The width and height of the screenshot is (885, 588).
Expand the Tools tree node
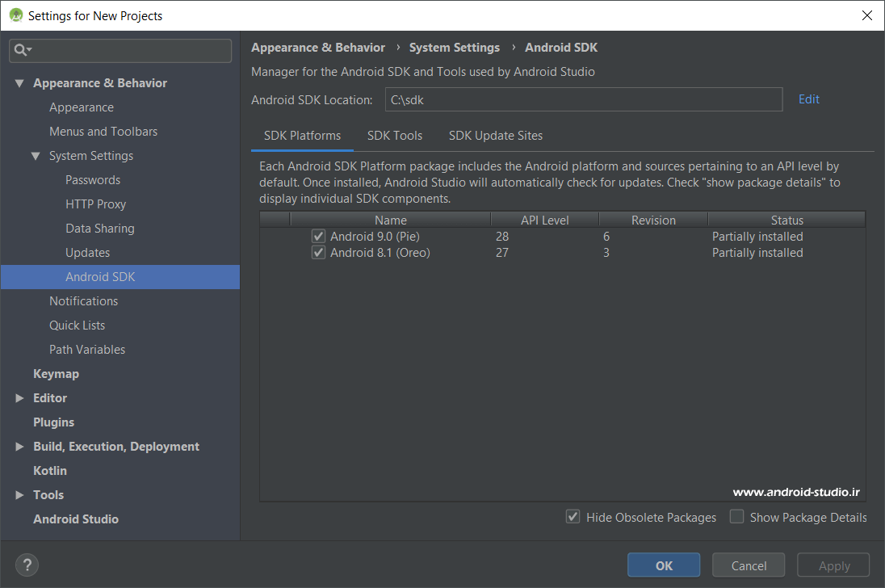click(x=19, y=495)
